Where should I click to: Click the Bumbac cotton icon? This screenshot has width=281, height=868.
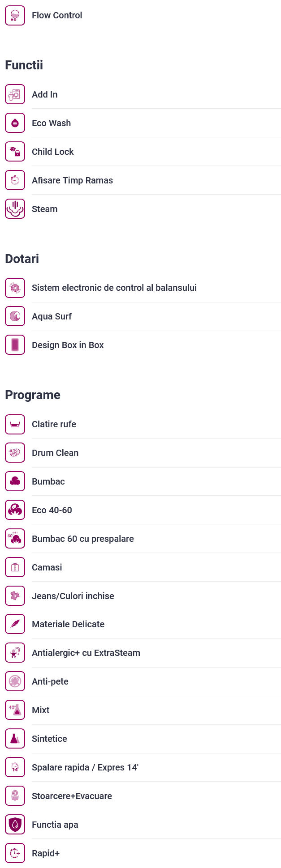(15, 481)
